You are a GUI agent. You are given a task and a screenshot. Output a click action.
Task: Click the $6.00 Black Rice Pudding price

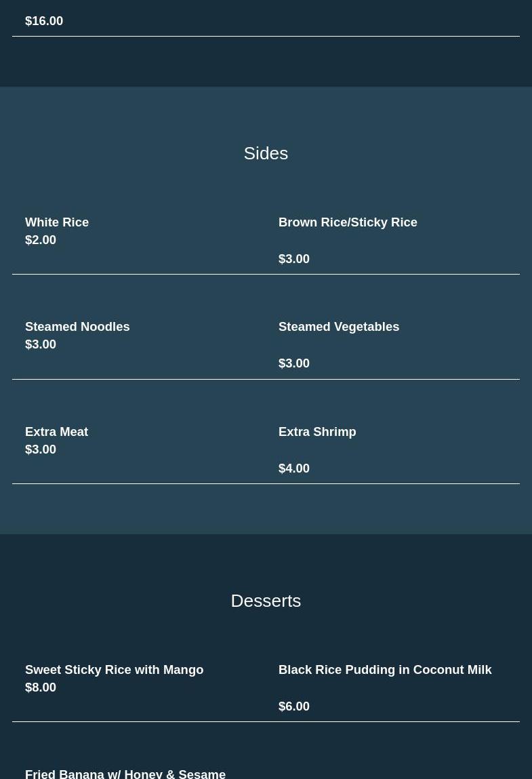(x=294, y=706)
